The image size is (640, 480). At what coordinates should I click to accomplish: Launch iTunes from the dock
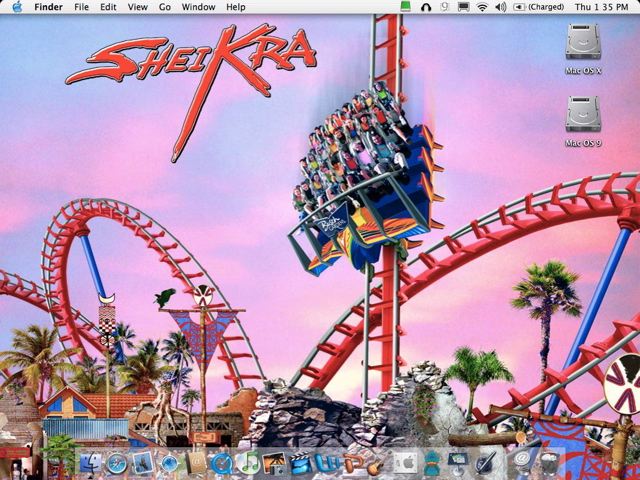[249, 463]
